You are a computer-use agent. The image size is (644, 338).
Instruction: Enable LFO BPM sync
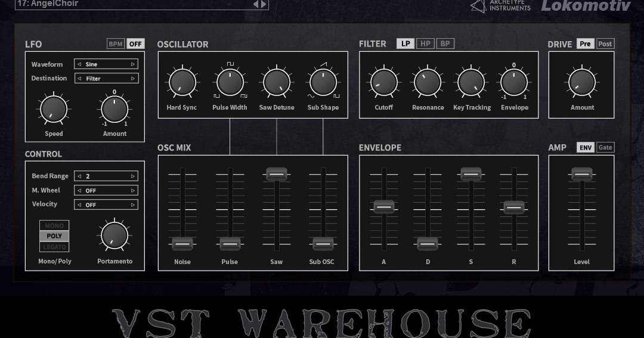tap(116, 44)
